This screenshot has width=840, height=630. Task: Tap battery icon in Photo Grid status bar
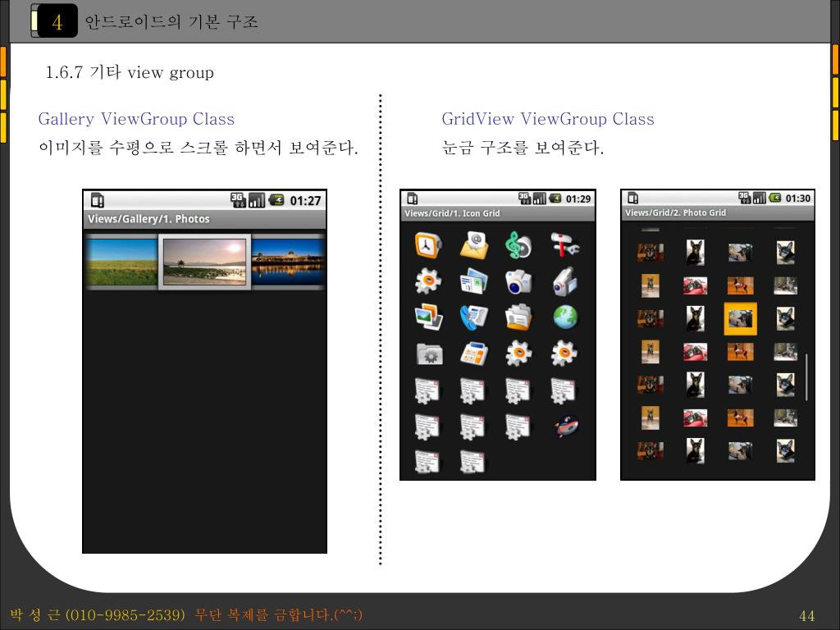(775, 198)
